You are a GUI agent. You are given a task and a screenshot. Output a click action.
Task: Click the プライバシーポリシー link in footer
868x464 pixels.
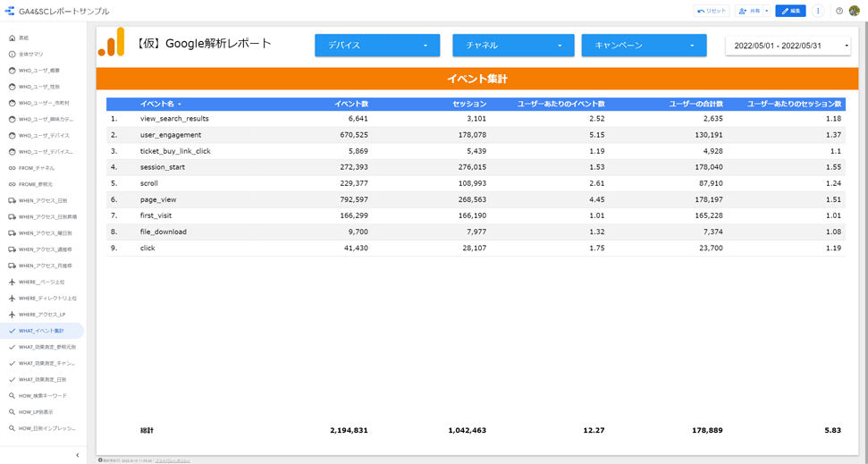173,460
